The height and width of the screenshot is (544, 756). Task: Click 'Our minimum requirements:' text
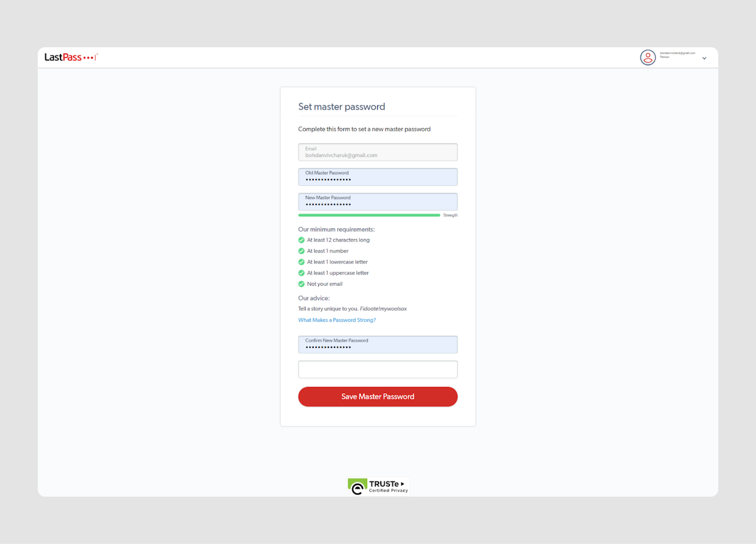[x=336, y=229]
